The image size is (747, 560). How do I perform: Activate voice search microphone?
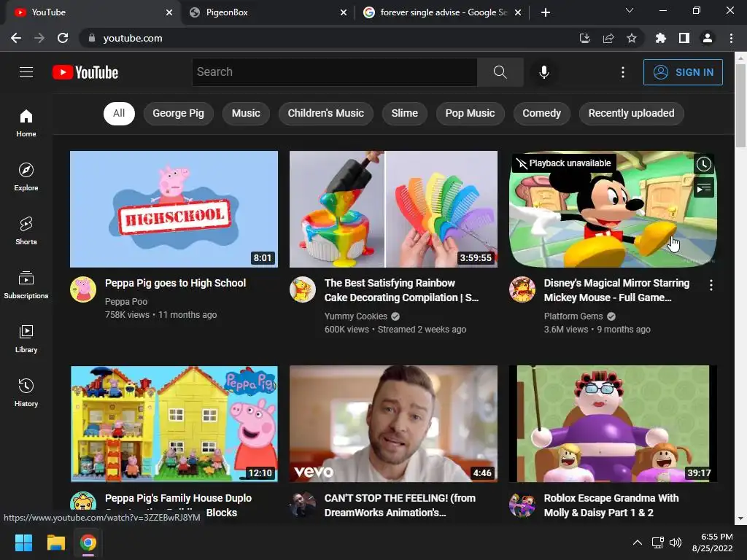[x=543, y=72]
